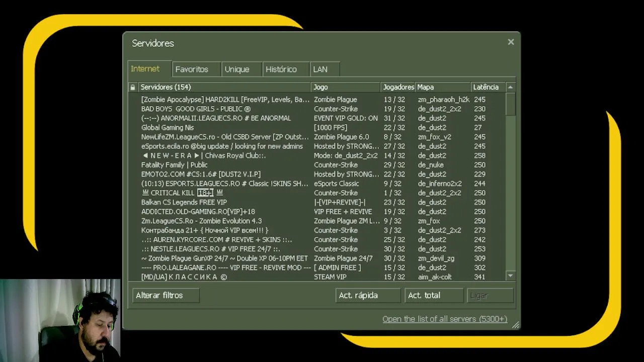Select the ESPORTS.LEAGUECS.RO Classic server
644x362 pixels.
click(317, 184)
